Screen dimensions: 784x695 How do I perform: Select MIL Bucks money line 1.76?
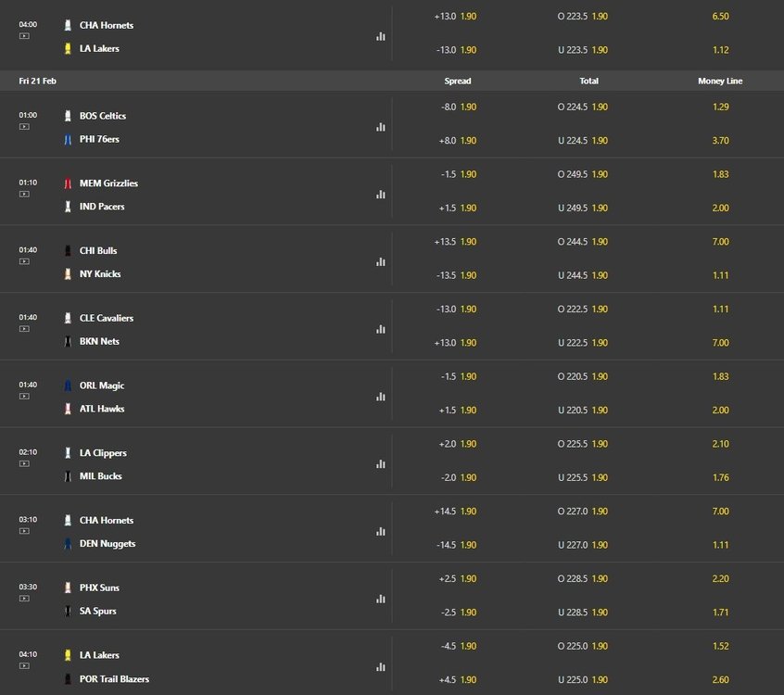[x=720, y=477]
